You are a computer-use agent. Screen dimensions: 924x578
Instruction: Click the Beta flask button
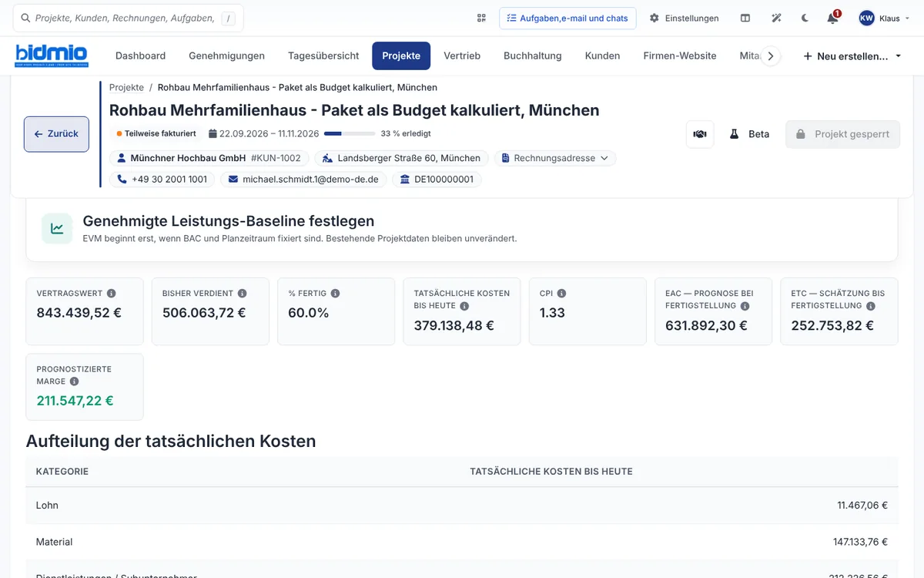[x=749, y=134]
